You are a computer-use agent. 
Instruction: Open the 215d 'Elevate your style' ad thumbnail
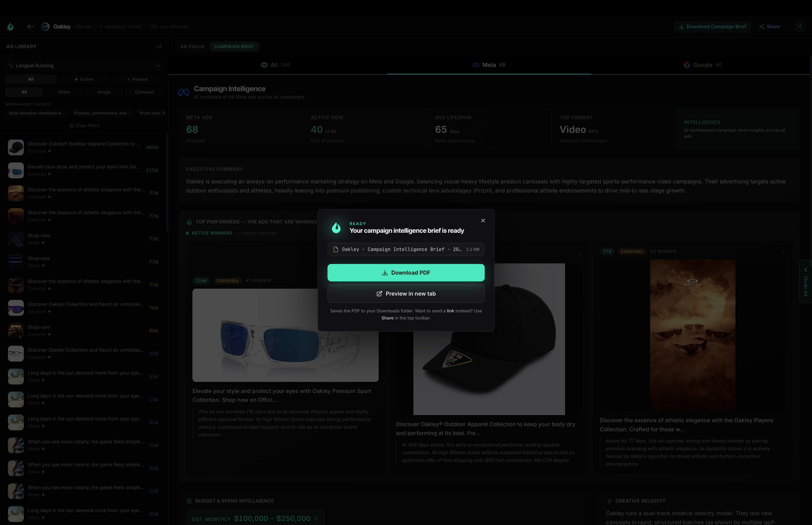click(16, 170)
